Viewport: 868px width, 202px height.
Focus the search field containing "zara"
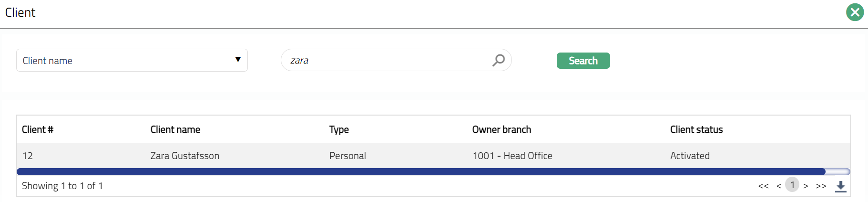(386, 60)
